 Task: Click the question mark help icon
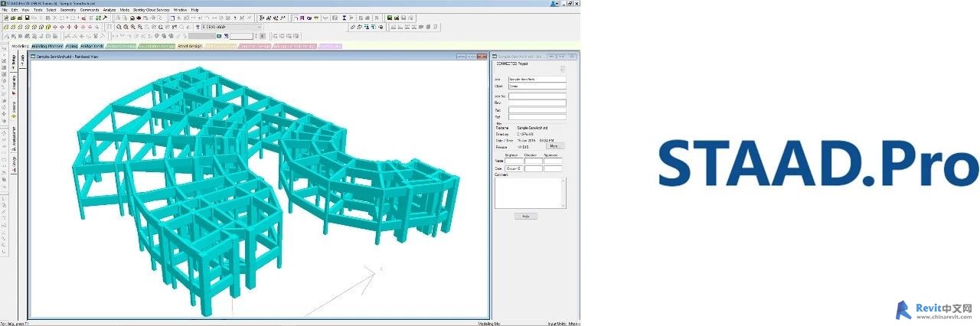coord(235,18)
